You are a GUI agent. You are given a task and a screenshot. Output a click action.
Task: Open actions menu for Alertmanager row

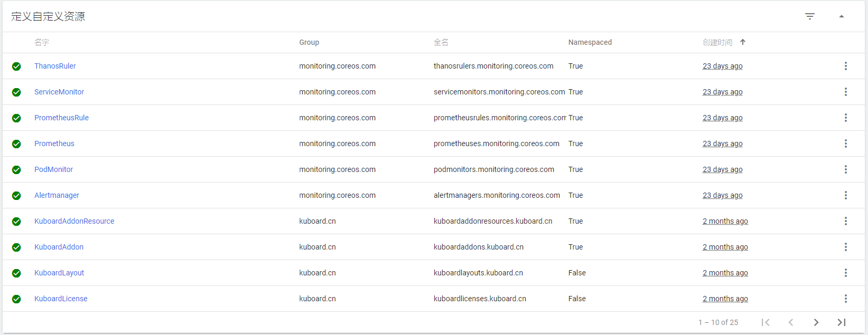tap(846, 195)
